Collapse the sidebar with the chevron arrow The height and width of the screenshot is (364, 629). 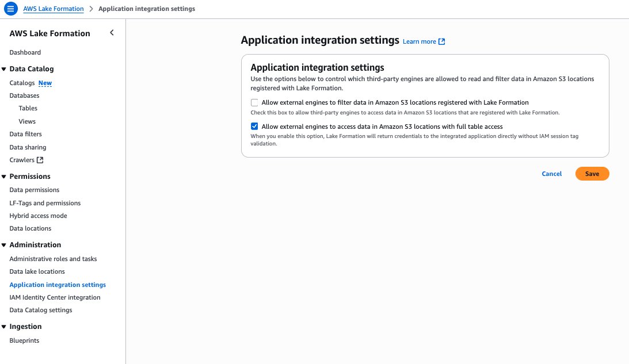(x=112, y=33)
